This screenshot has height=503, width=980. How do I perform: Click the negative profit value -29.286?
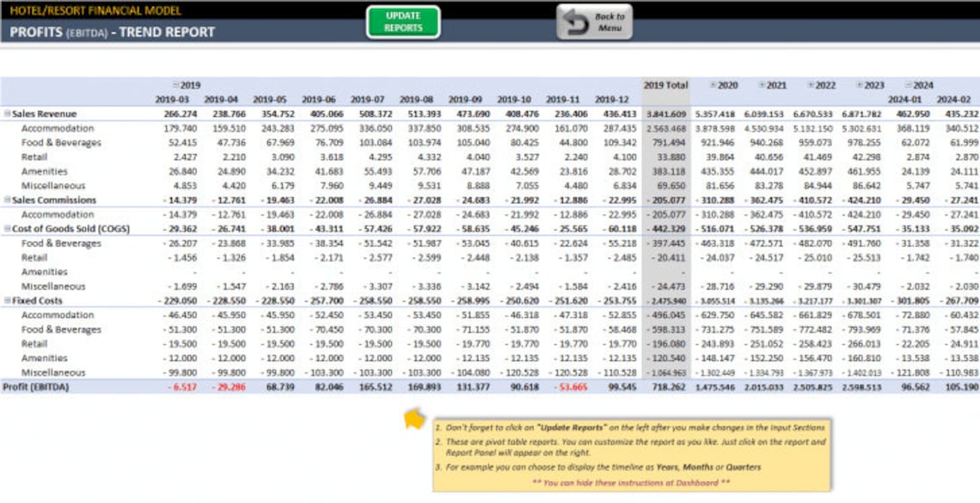228,387
